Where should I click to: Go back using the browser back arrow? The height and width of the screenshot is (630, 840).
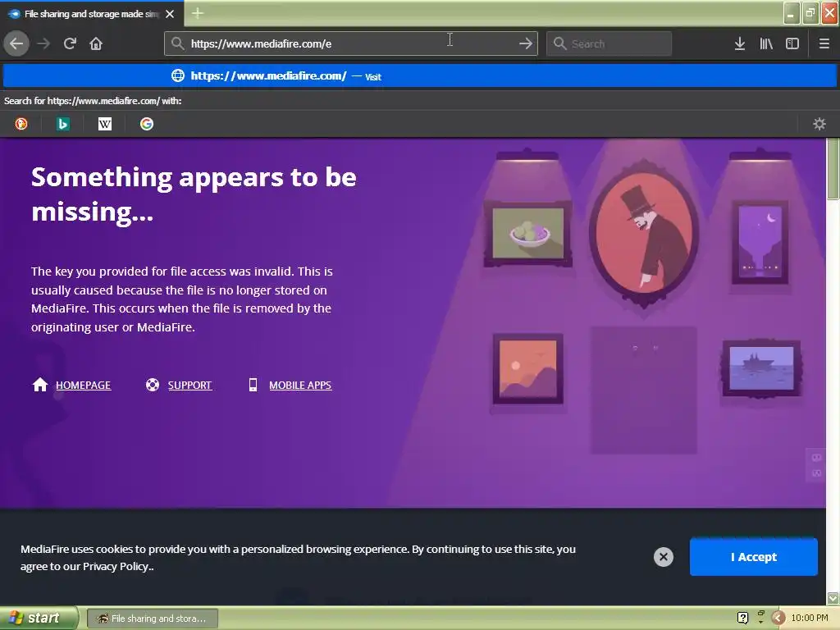pos(16,43)
